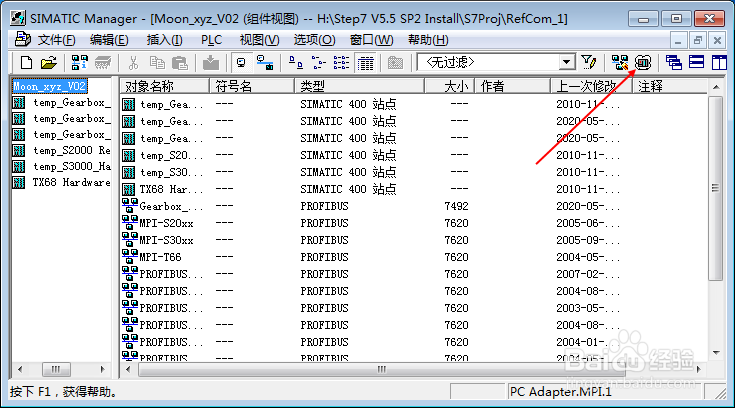This screenshot has width=735, height=408.
Task: Download to PLC with the download icon
Action: [211, 62]
